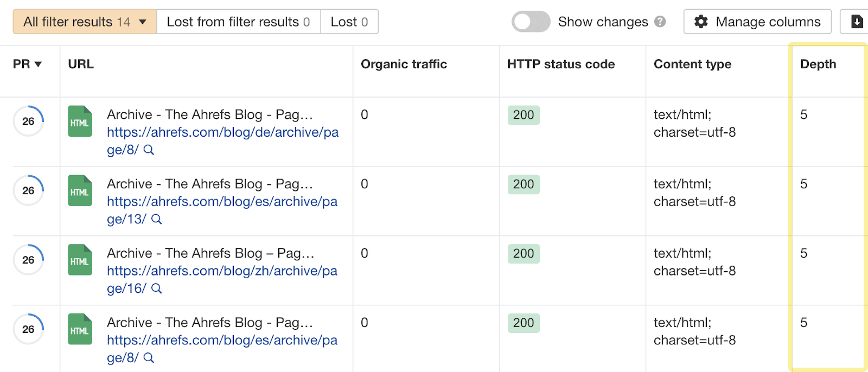Click HTML file icon in first row
Viewport: 868px width, 372px height.
(80, 121)
